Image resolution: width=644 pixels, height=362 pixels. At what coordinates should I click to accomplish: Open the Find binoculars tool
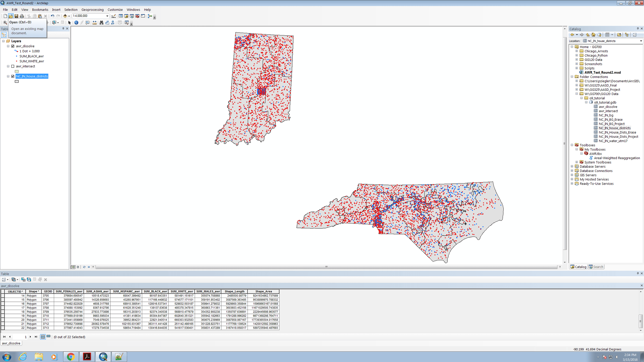(x=101, y=23)
